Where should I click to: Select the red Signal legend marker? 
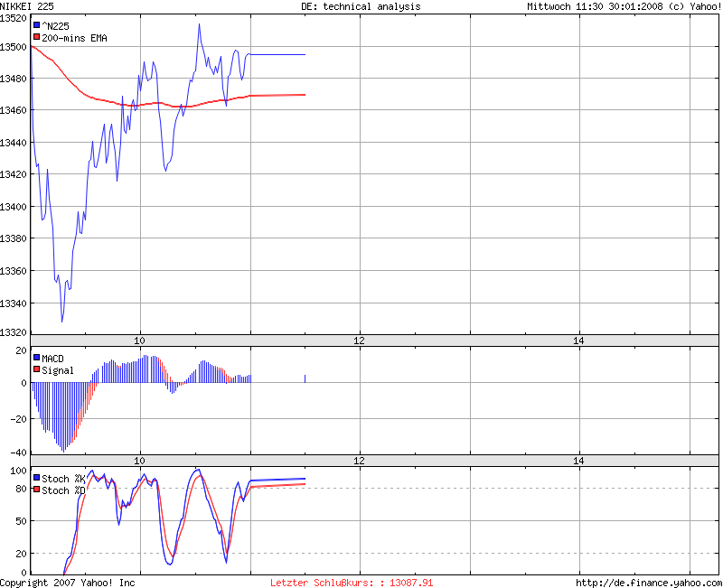[x=37, y=370]
